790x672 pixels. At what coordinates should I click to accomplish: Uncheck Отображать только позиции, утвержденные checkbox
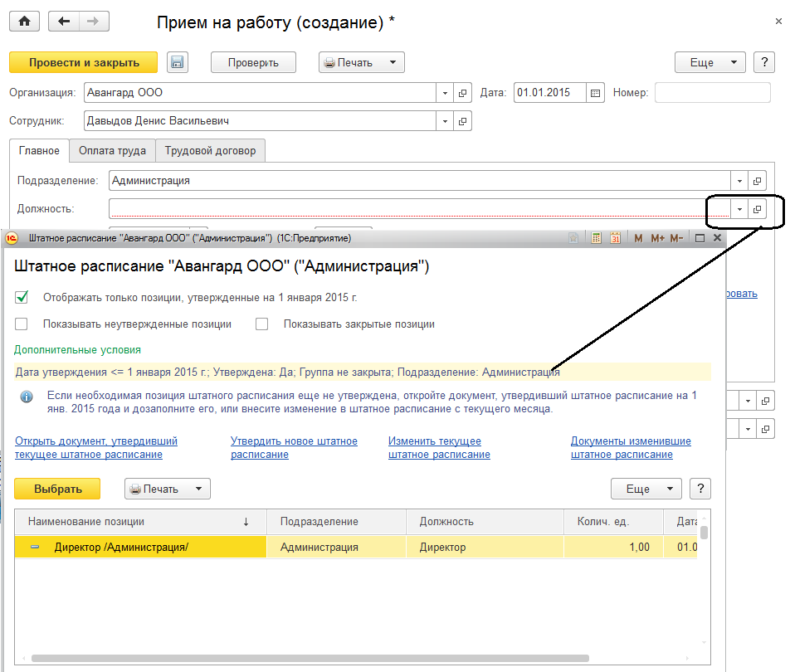pos(22,297)
